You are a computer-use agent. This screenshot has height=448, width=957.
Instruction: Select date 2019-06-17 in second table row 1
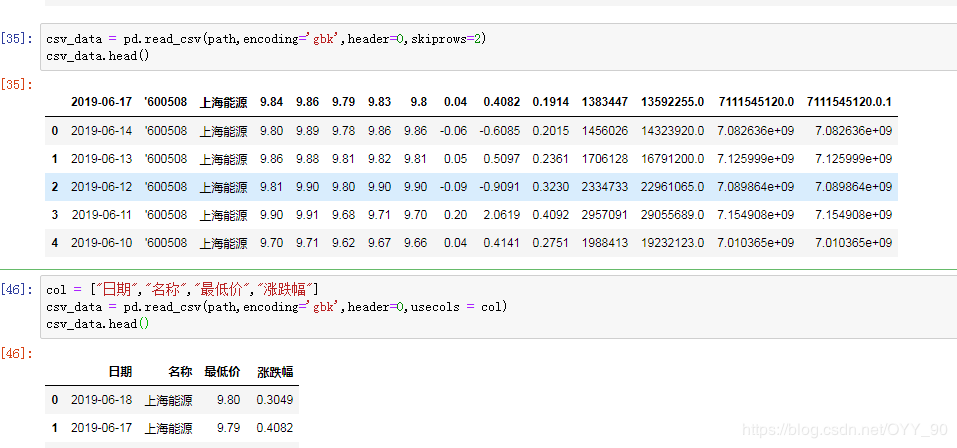tap(101, 428)
